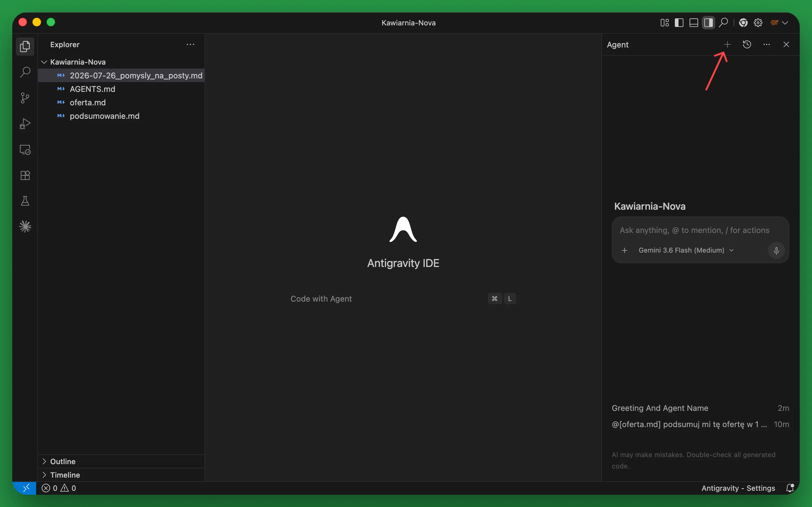The height and width of the screenshot is (507, 812).
Task: Toggle the bottom panel visibility
Action: point(694,23)
